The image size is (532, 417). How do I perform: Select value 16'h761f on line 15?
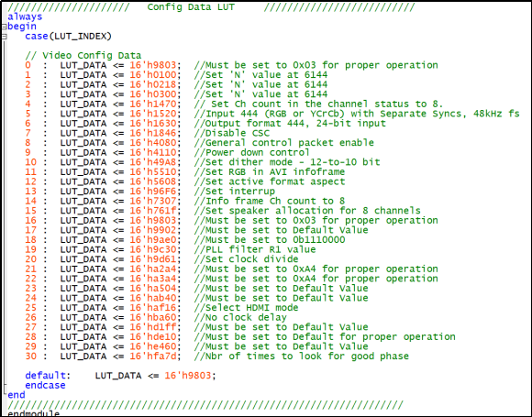coord(153,211)
